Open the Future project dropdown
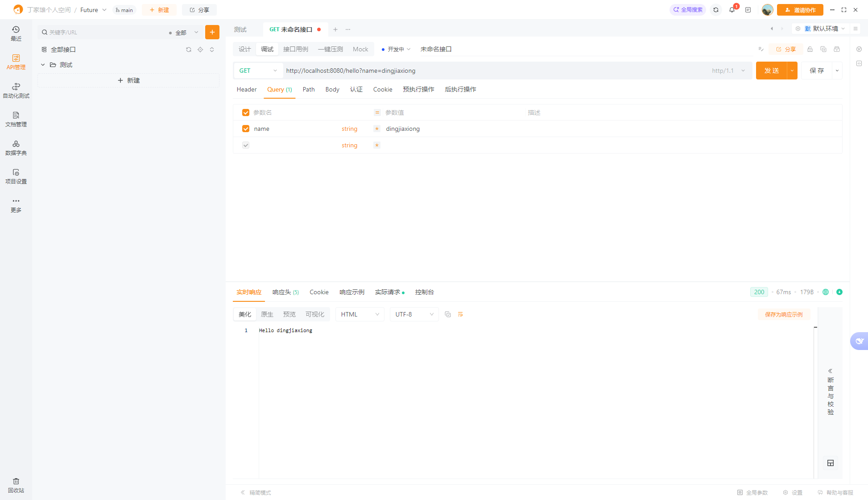 [94, 10]
